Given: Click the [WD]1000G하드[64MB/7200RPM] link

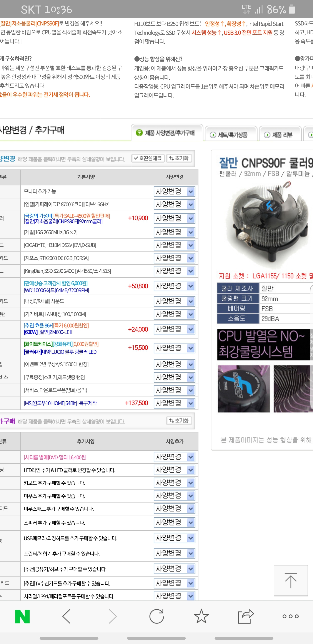Looking at the screenshot, I should coord(57,290).
